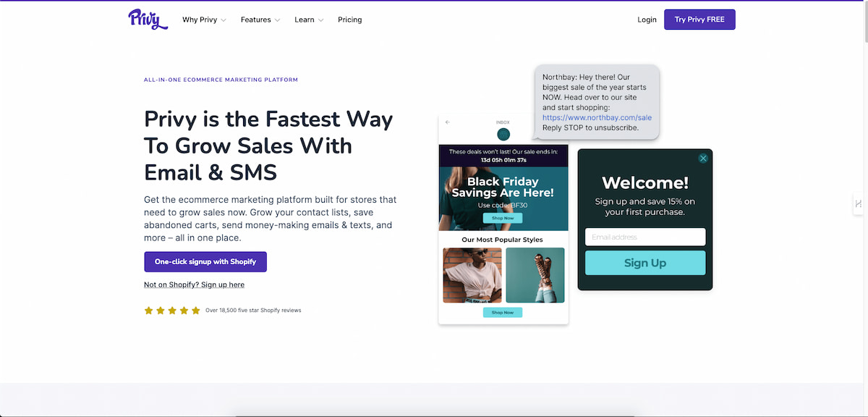The width and height of the screenshot is (868, 417).
Task: Open the Login page
Action: (647, 20)
